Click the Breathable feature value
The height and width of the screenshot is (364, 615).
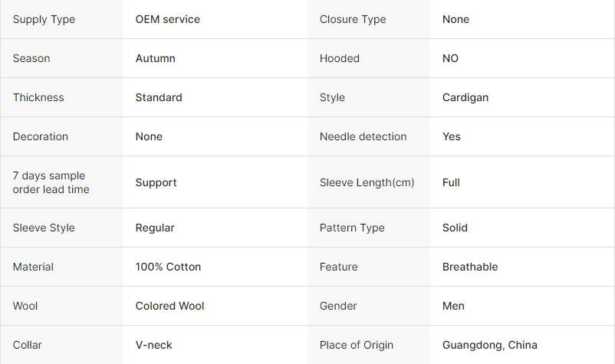[469, 267]
